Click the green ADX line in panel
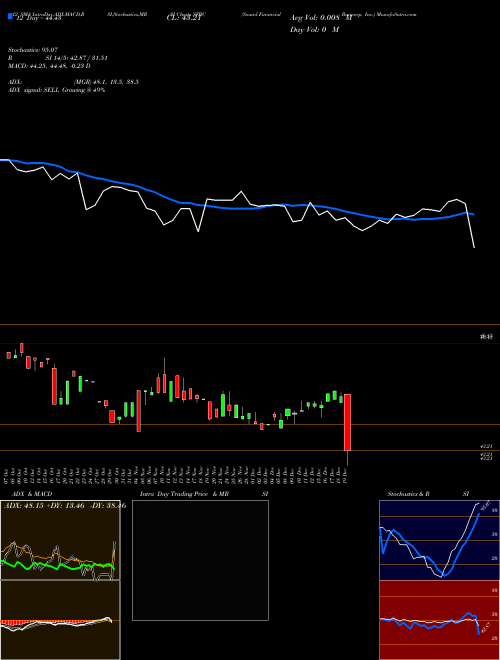Image resolution: width=500 pixels, height=660 pixels. click(57, 567)
